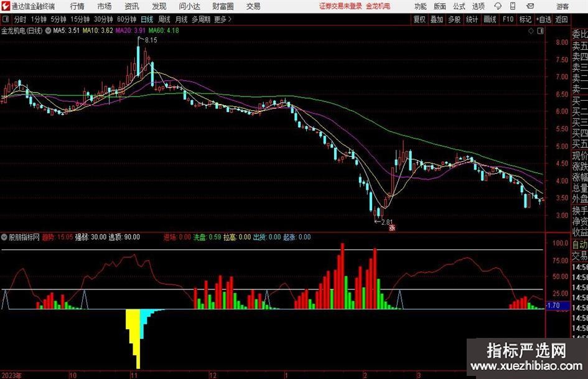This screenshot has height=379, width=588.
Task: Switch to the 5分钟 period tab
Action: click(58, 19)
